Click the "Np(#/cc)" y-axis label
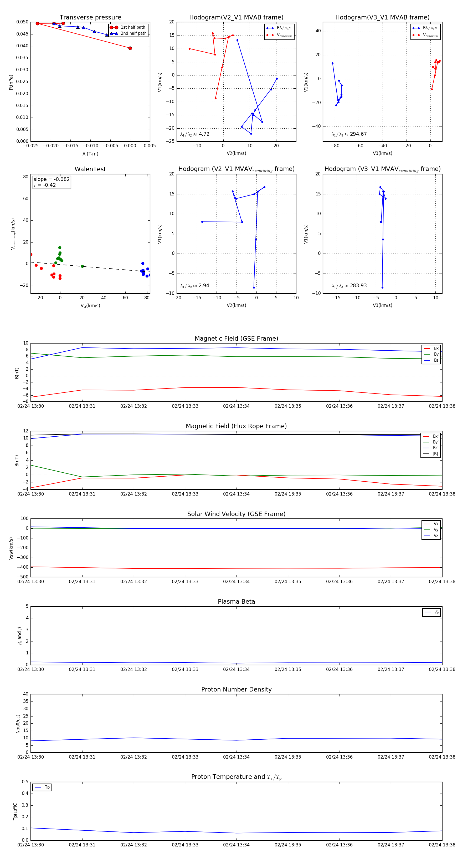Image resolution: width=473 pixels, height=868 pixels. pyautogui.click(x=18, y=724)
